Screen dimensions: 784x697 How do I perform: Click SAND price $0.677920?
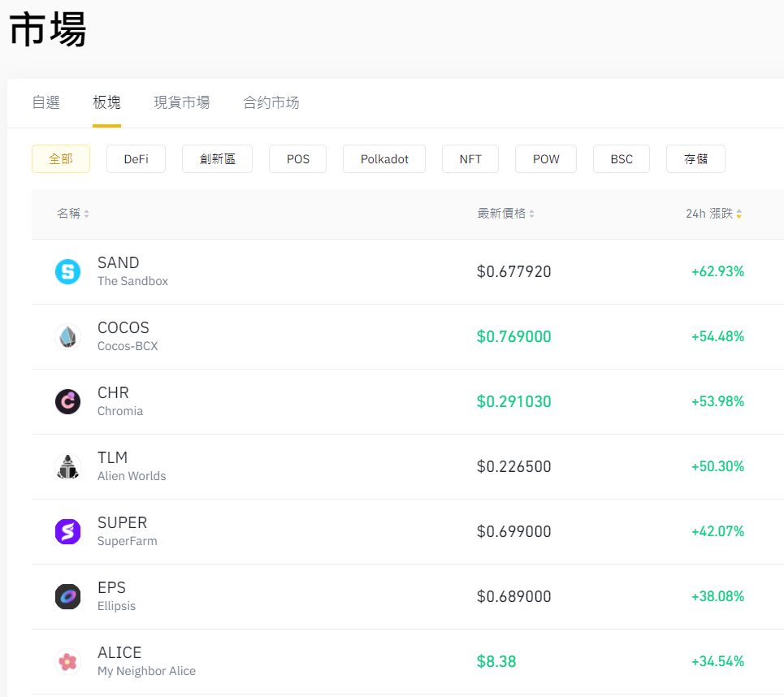pos(513,271)
